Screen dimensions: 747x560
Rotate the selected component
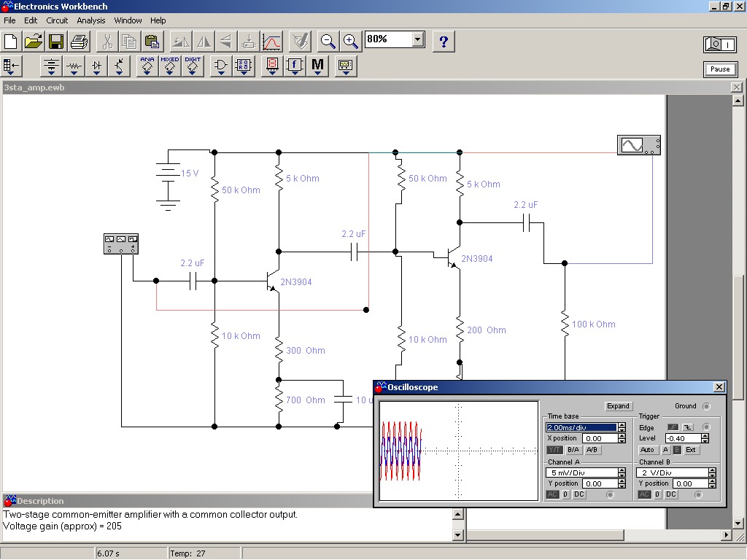click(180, 42)
